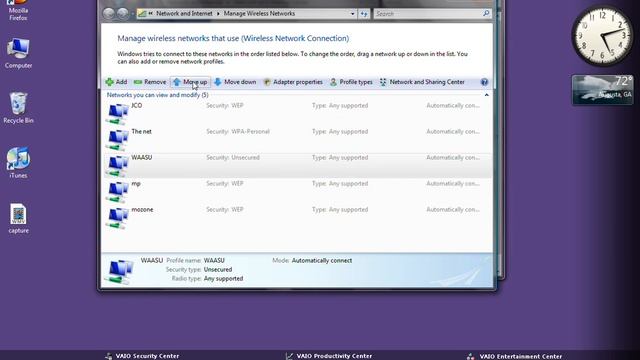Open the address bar history dropdown
The image size is (640, 360).
point(352,14)
